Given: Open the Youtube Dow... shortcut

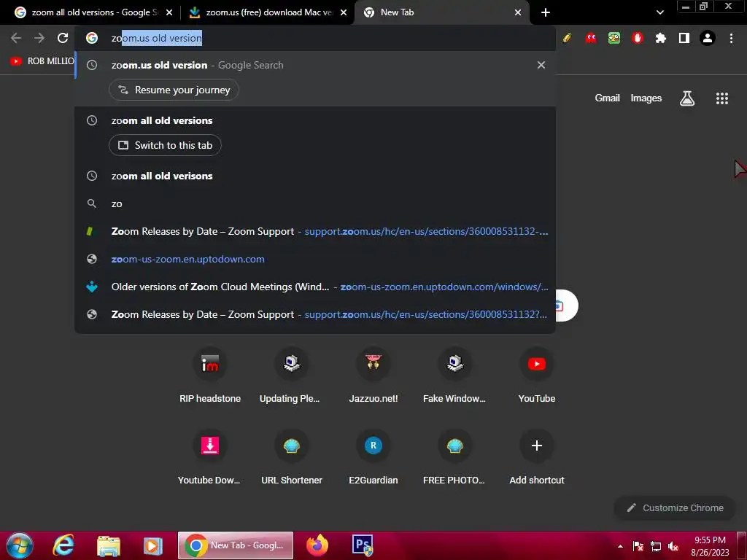Looking at the screenshot, I should click(210, 458).
